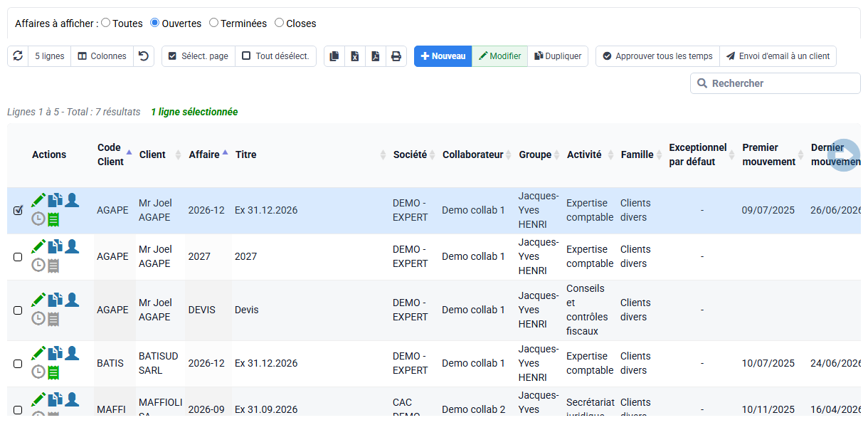Open the grey receipt icon in the 2027 row
Screen dimensions: 868x430
pyautogui.click(x=53, y=266)
